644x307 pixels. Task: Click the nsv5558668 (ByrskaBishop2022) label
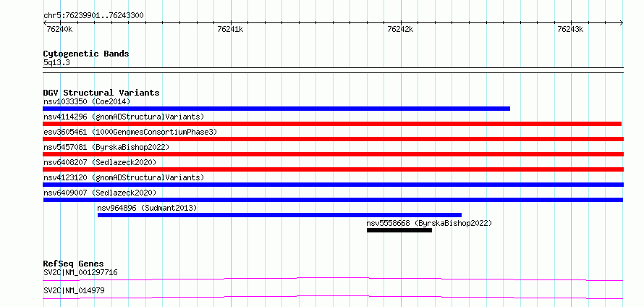coord(429,223)
